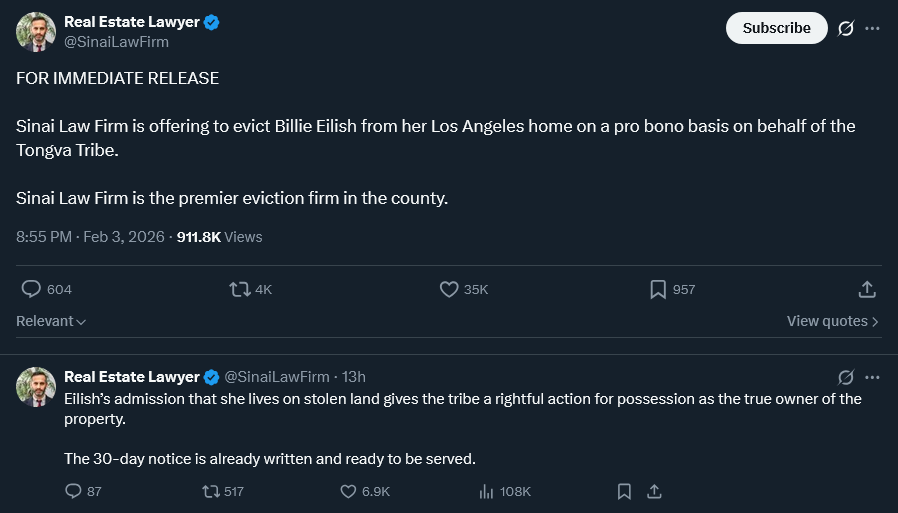Like the main post with 35K likes
This screenshot has height=513, width=898.
pyautogui.click(x=449, y=289)
